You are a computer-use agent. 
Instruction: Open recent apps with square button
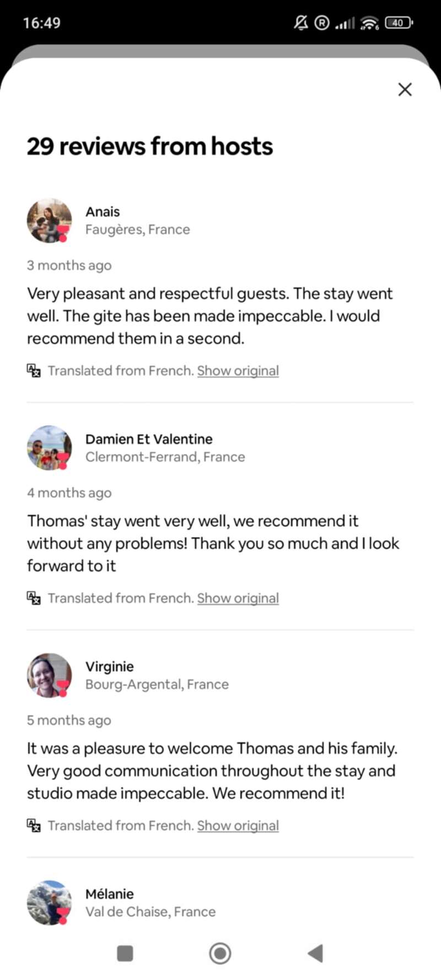point(125,953)
